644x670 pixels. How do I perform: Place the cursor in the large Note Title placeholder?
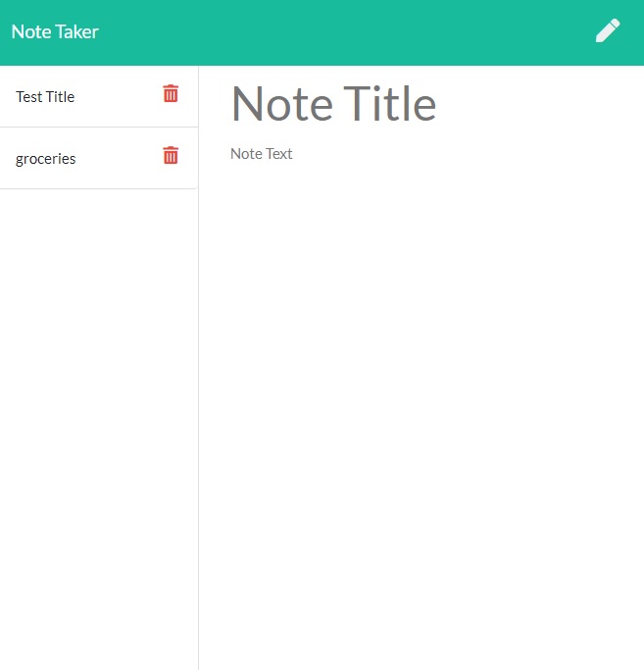pos(333,104)
